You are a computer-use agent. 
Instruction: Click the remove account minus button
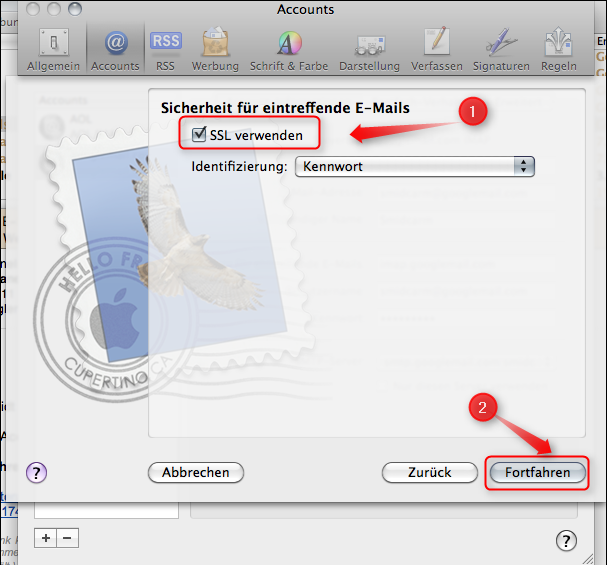67,538
